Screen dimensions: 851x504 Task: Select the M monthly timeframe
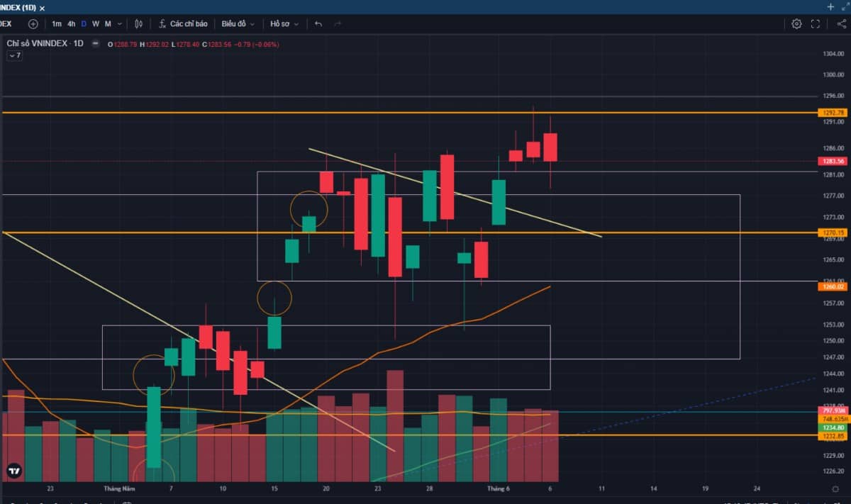coord(108,23)
